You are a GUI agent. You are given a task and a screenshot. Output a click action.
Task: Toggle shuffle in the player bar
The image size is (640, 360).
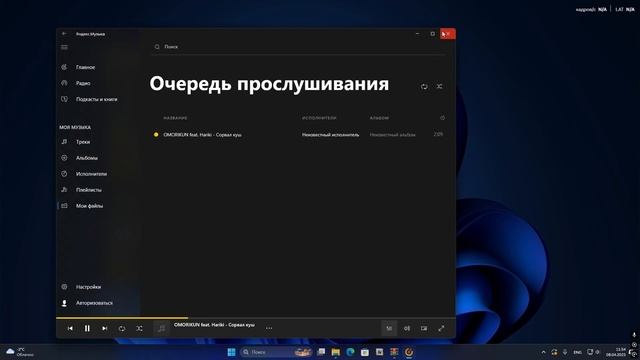coord(139,328)
